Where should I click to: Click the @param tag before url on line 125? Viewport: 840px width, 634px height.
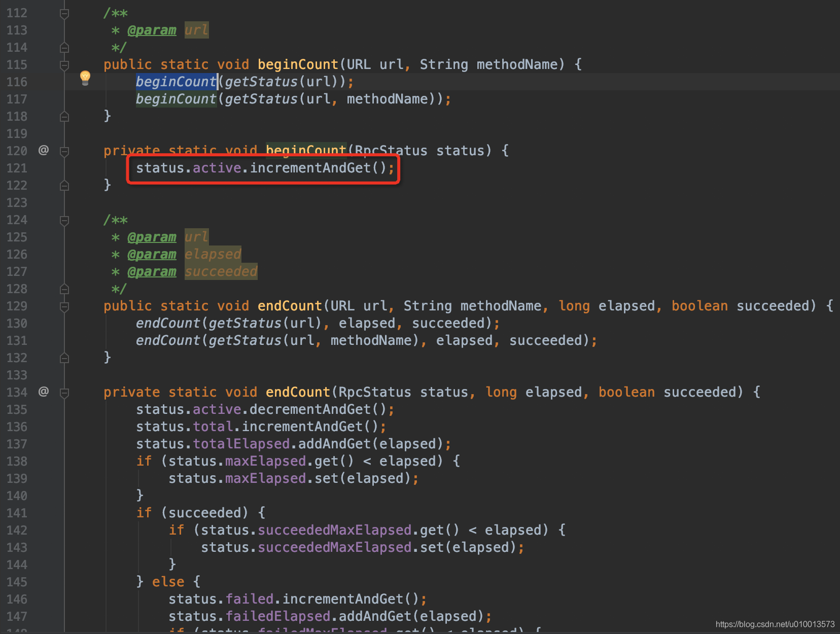tap(152, 237)
